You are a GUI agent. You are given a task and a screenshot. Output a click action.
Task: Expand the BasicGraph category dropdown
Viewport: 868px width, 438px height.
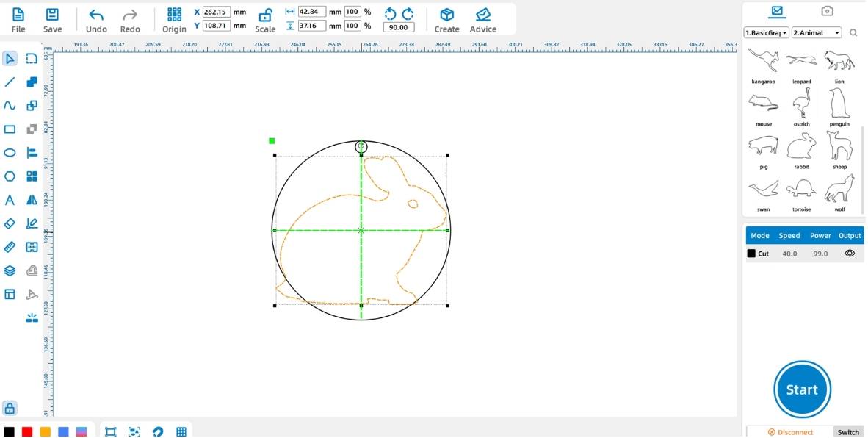[767, 32]
